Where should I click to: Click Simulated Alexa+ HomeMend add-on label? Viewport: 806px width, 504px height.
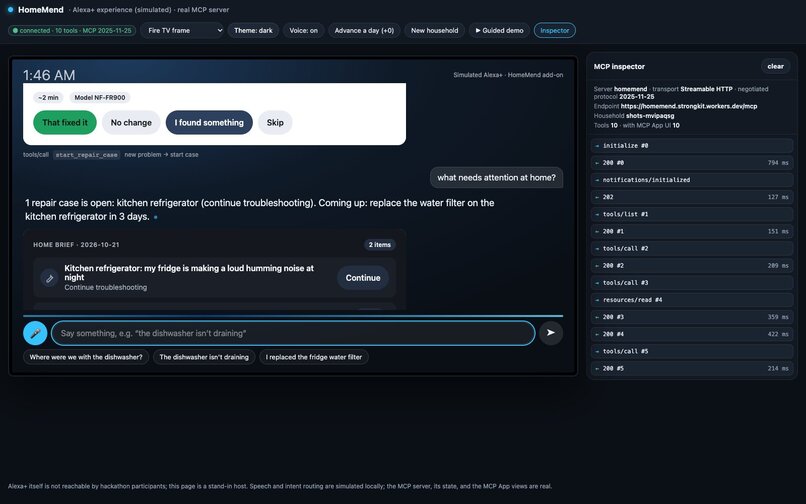508,75
